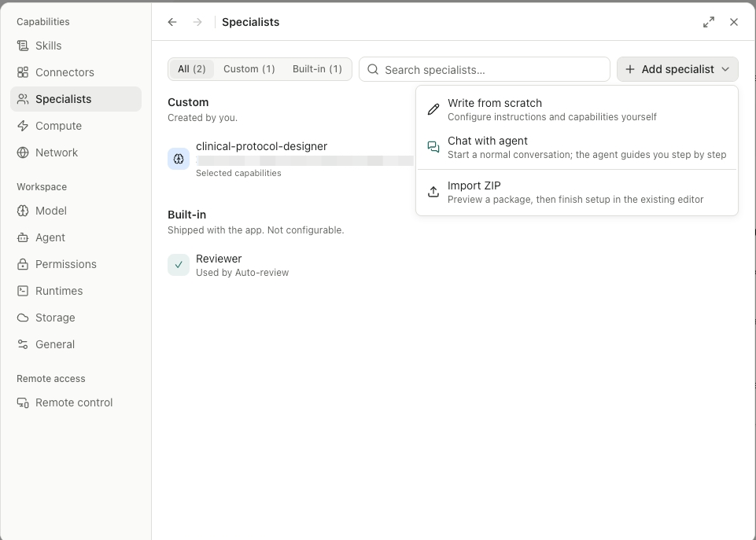The image size is (756, 540).
Task: Open the Storage settings page
Action: pos(76,318)
